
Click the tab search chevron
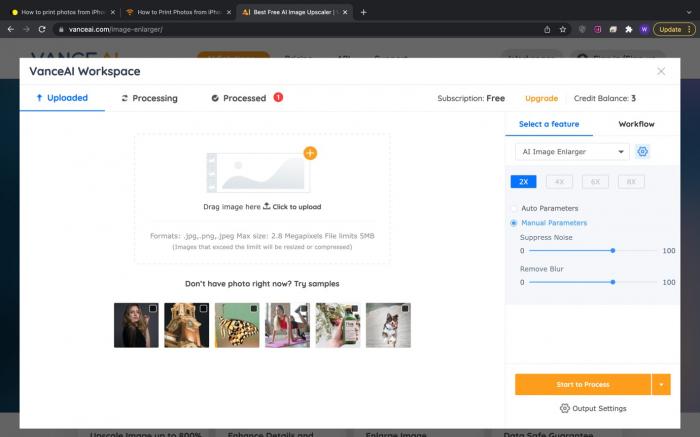coord(689,12)
